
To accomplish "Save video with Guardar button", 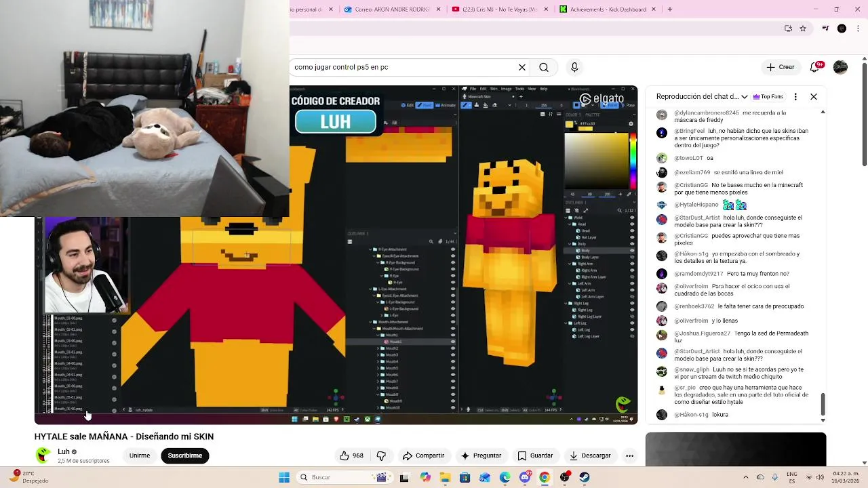I will 535,455.
